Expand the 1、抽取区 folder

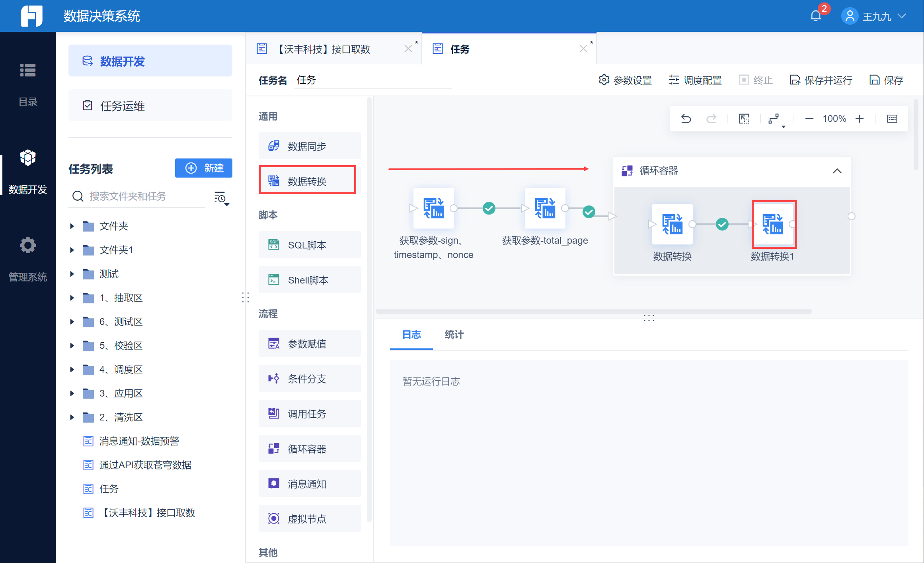pyautogui.click(x=72, y=298)
